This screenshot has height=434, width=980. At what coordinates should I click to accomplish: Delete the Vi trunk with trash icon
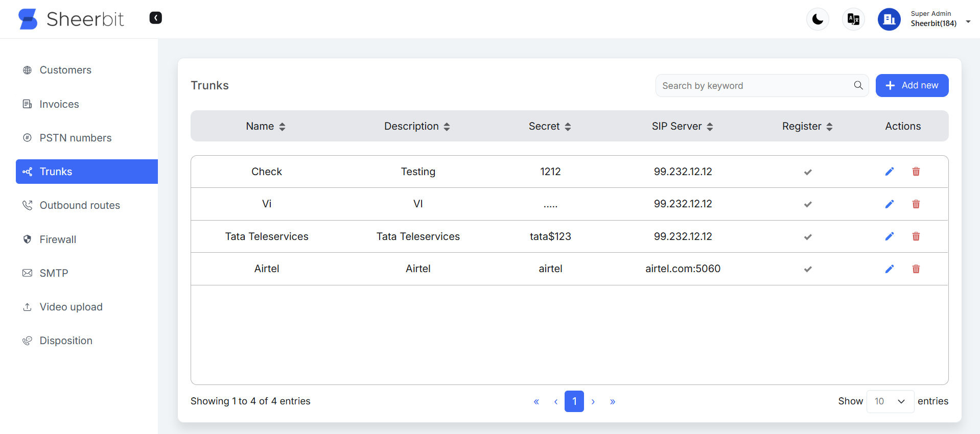(x=916, y=204)
